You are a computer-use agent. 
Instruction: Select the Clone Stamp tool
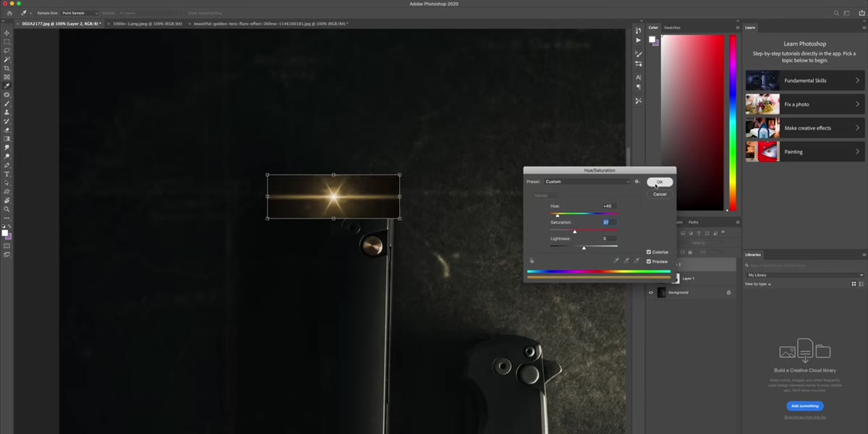pyautogui.click(x=7, y=112)
